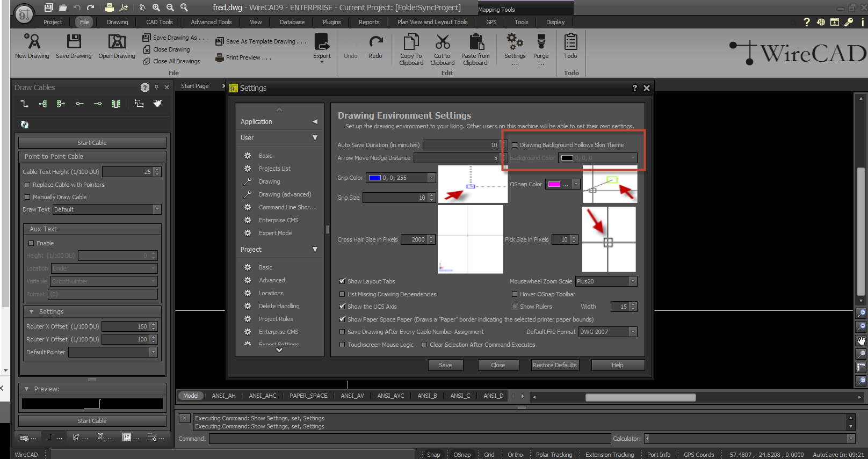Screen dimensions: 868x459
Task: Open a drawing with Open Drawing icon
Action: pos(117,41)
